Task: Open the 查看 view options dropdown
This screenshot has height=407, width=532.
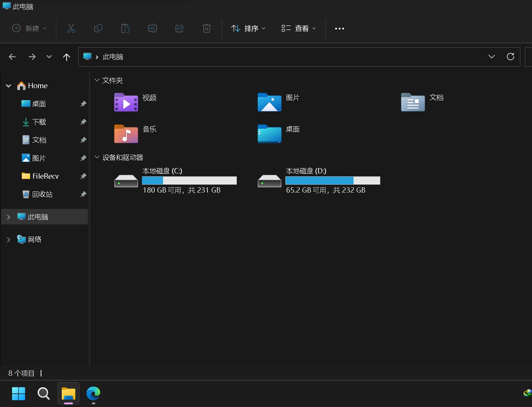Action: pyautogui.click(x=299, y=28)
